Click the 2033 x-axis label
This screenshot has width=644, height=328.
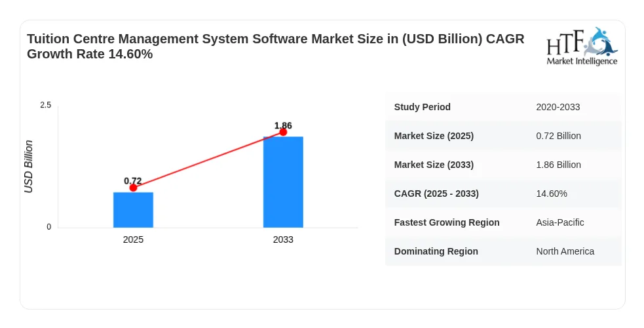coord(283,239)
